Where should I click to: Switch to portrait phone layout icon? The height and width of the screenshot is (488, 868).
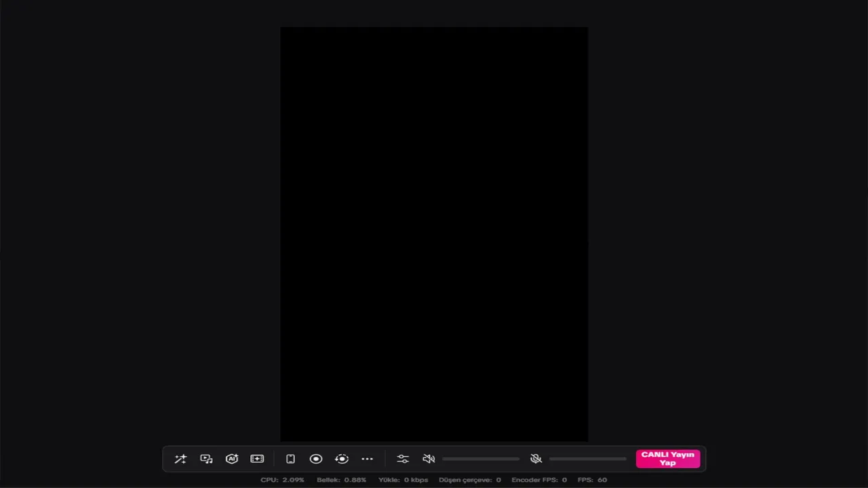tap(290, 459)
